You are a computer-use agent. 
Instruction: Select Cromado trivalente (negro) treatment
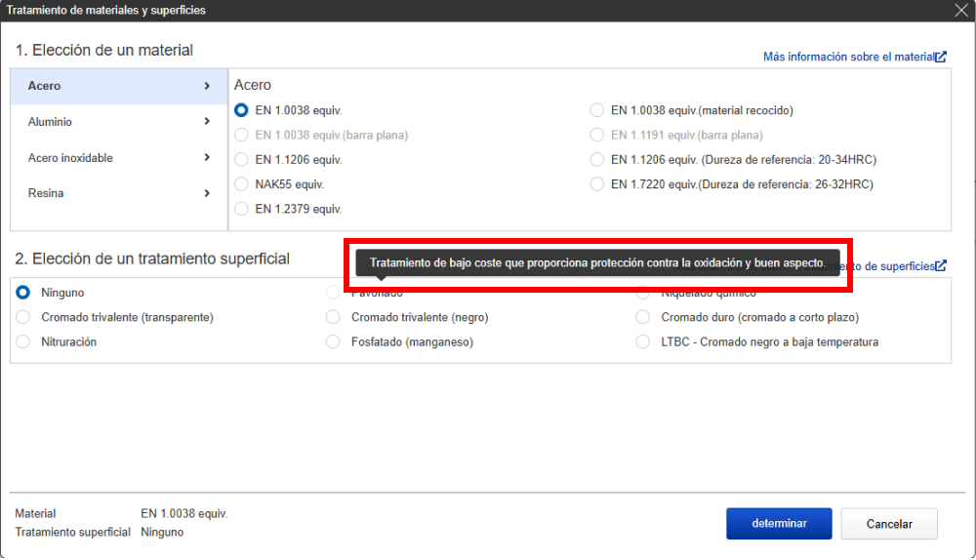coord(333,317)
